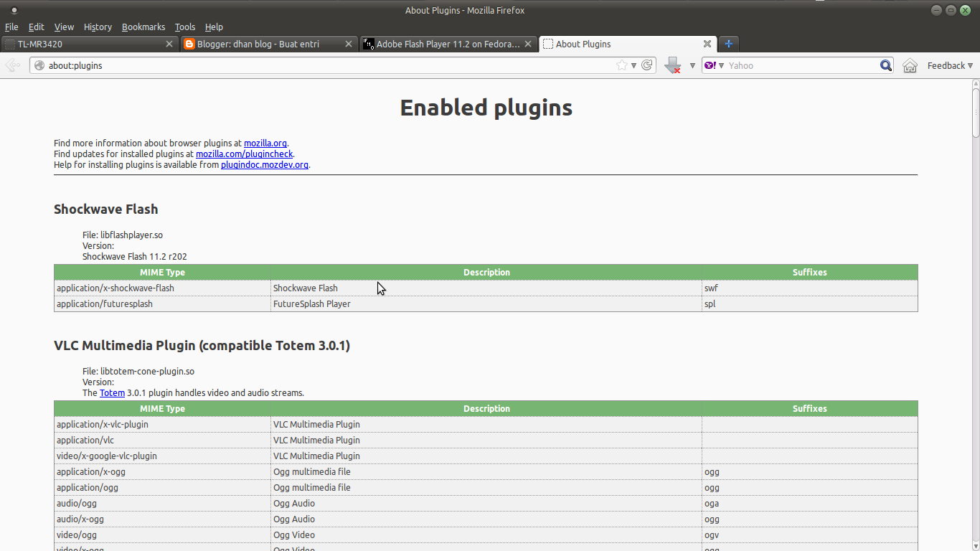Switch to the TL-MR3420 tab
The width and height of the screenshot is (980, 551).
pyautogui.click(x=90, y=44)
